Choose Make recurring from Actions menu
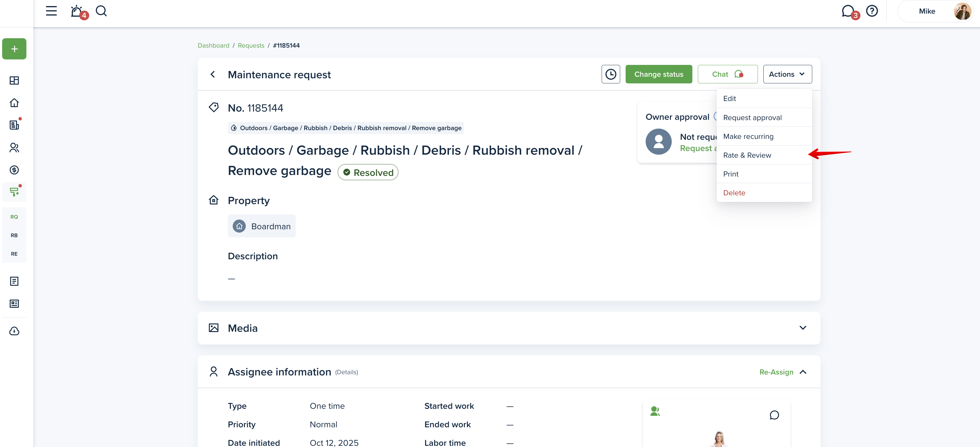980x447 pixels. point(748,136)
